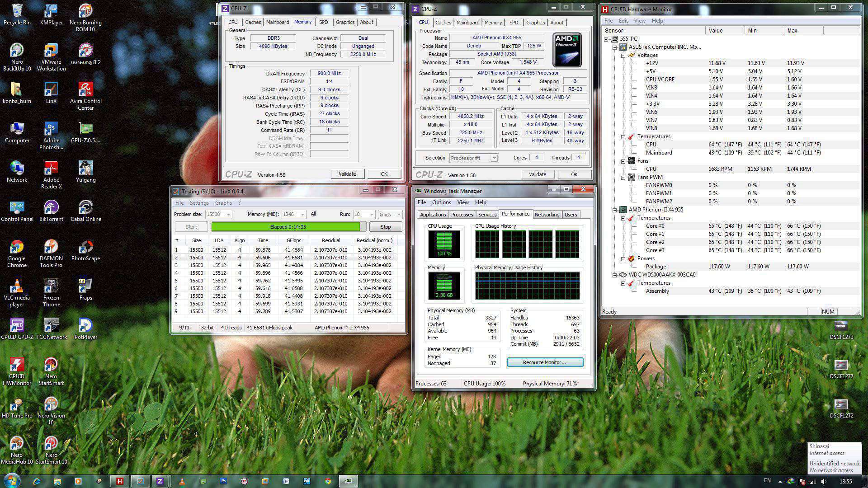Collapse the Powers group in HWMonitor

[x=623, y=258]
